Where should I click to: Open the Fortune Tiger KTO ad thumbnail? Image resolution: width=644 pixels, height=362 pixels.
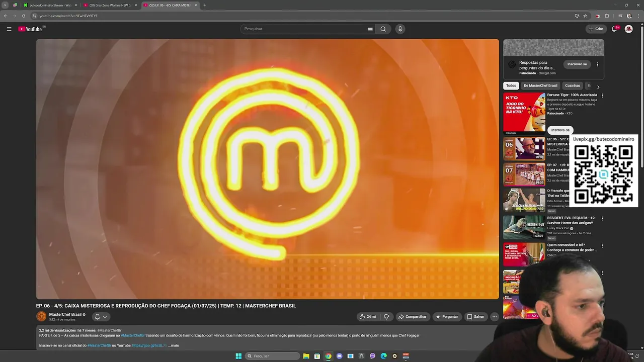tap(524, 113)
